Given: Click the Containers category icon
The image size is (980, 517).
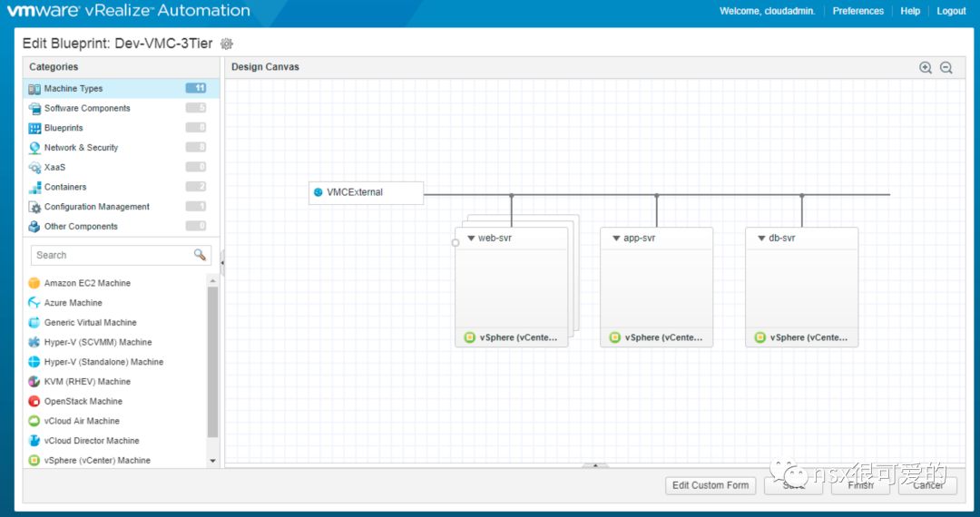Looking at the screenshot, I should (x=34, y=188).
